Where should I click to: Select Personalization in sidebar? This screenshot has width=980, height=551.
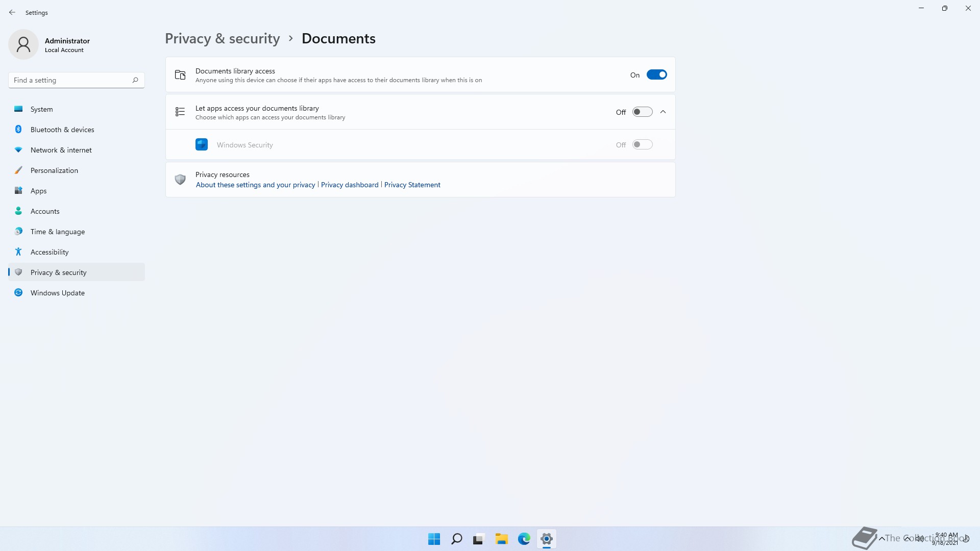tap(54, 170)
